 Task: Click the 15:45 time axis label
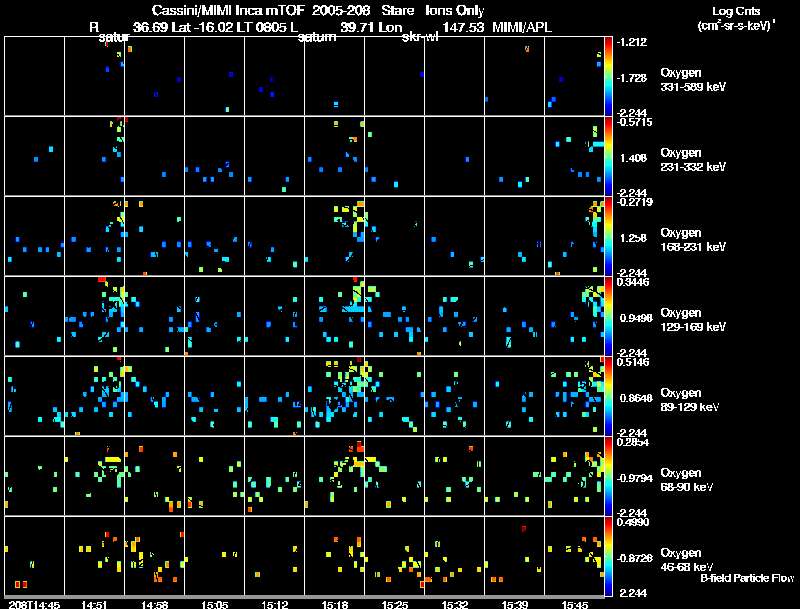point(575,605)
